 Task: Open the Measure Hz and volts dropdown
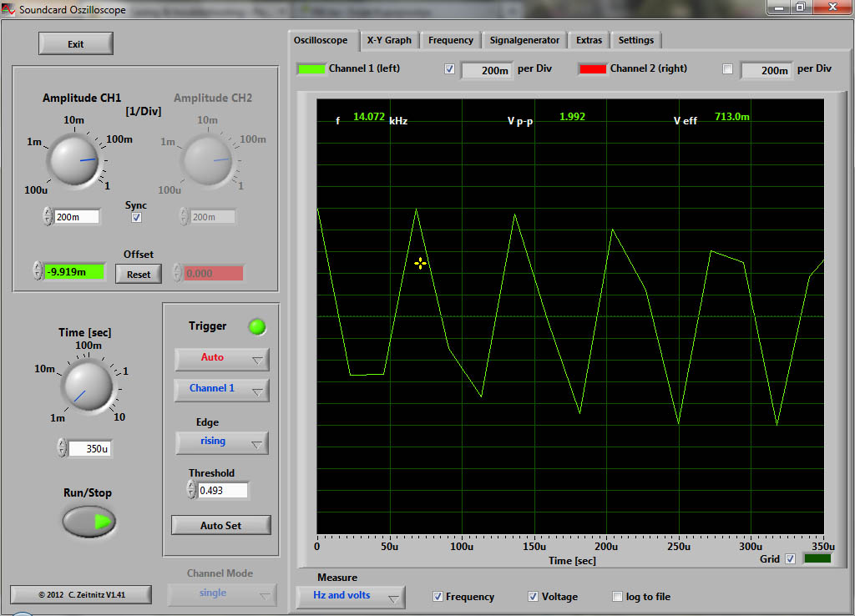tap(350, 596)
